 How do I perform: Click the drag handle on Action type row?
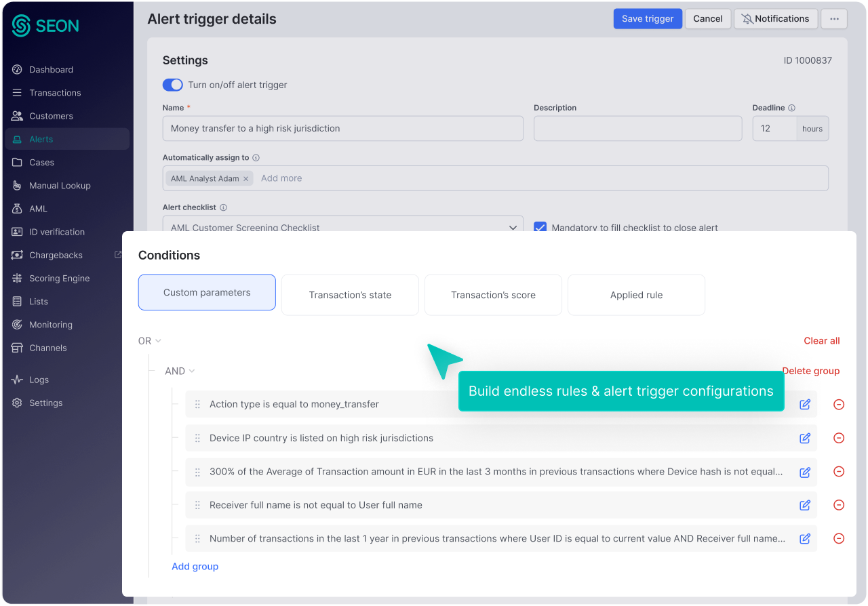tap(197, 404)
